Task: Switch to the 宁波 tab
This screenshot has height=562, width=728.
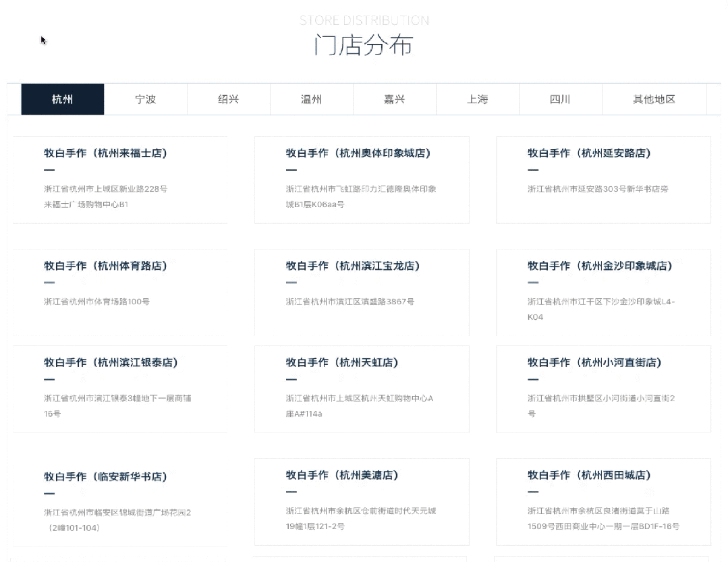Action: [x=146, y=99]
